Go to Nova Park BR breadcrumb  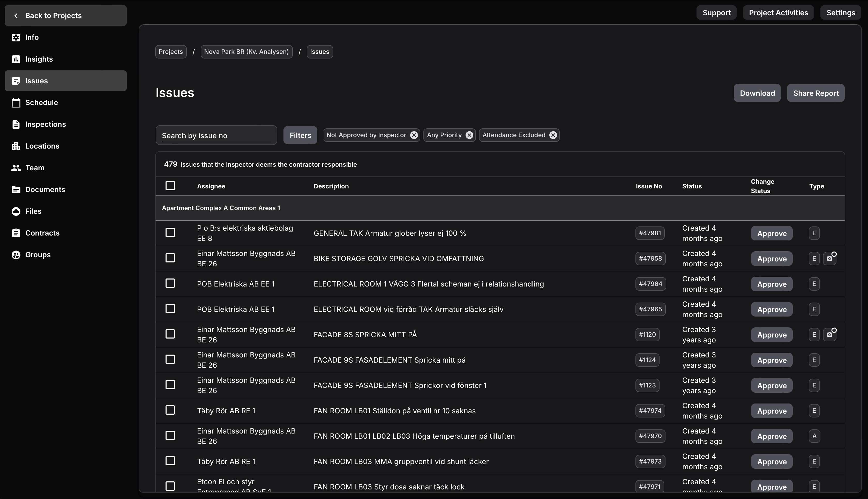click(x=246, y=52)
